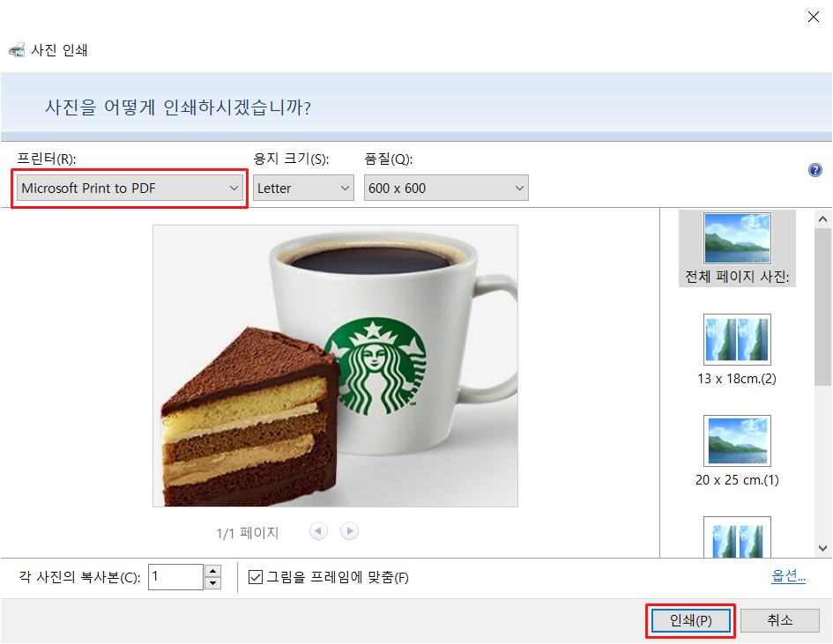Click the layout list scrollbar thumb
833x644 pixels.
[x=823, y=307]
